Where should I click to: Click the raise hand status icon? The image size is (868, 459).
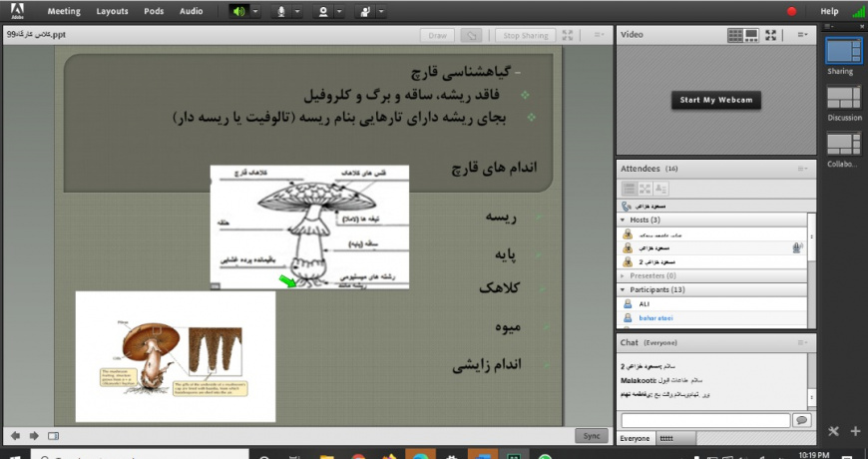click(x=365, y=11)
